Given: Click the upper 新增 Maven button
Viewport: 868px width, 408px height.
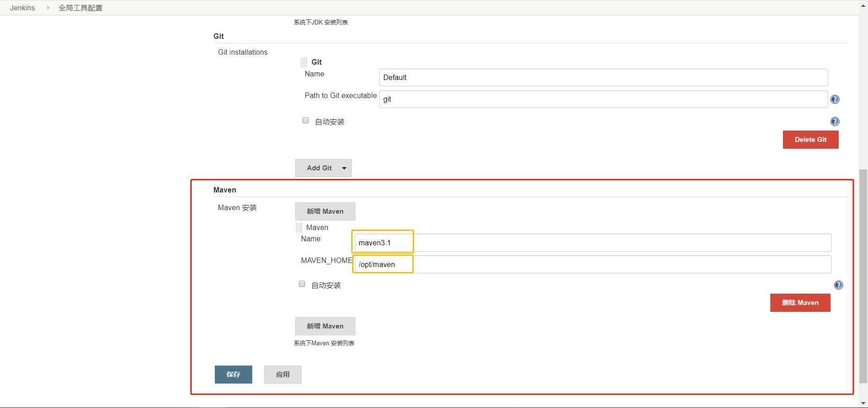Looking at the screenshot, I should [325, 211].
